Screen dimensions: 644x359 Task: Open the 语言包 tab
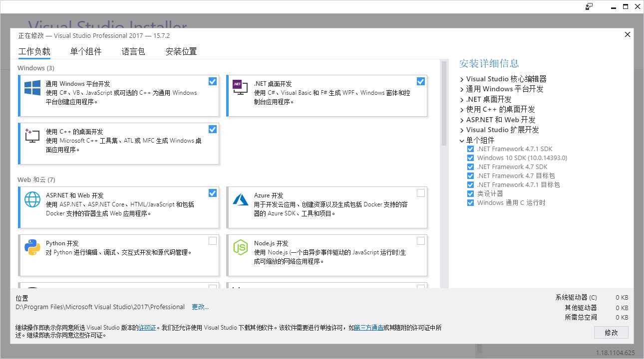tap(133, 51)
